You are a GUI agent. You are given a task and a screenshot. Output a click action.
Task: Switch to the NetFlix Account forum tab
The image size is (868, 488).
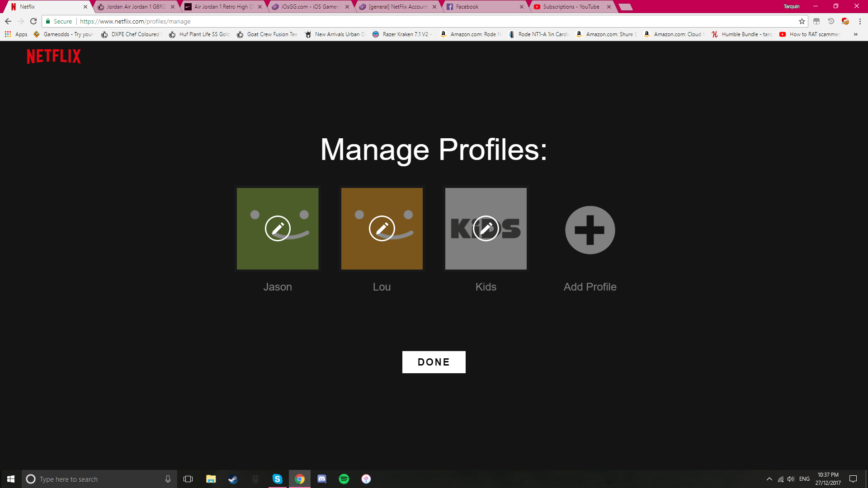tap(398, 7)
